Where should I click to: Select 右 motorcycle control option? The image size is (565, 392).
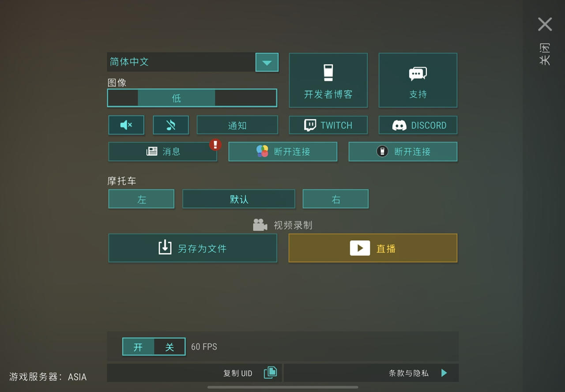pos(335,199)
